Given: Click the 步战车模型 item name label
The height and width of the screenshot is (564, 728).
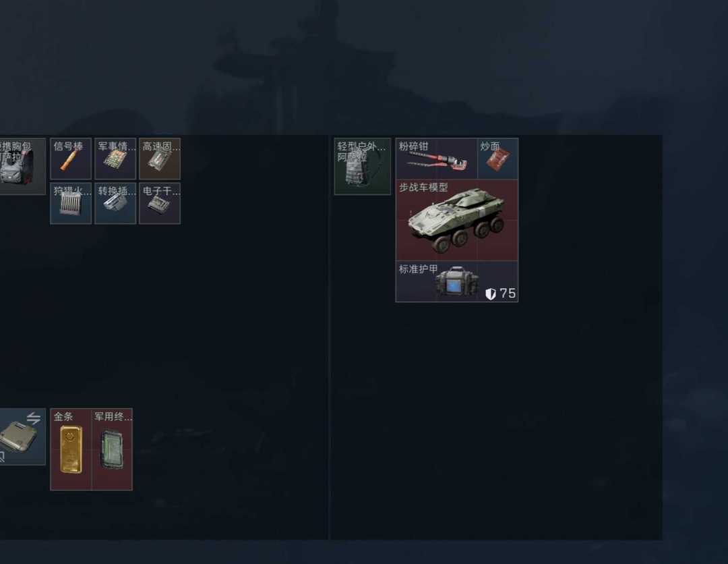Looking at the screenshot, I should pyautogui.click(x=423, y=188).
